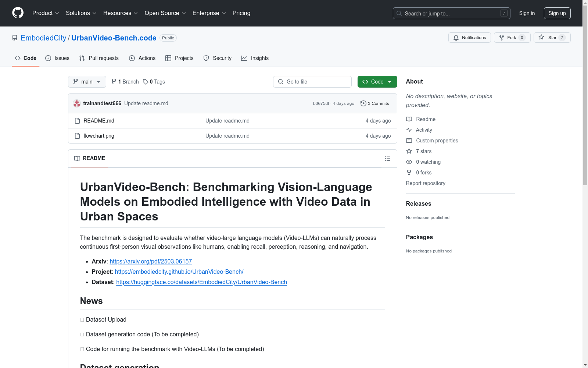588x368 pixels.
Task: Expand the Open Source menu
Action: 165,13
